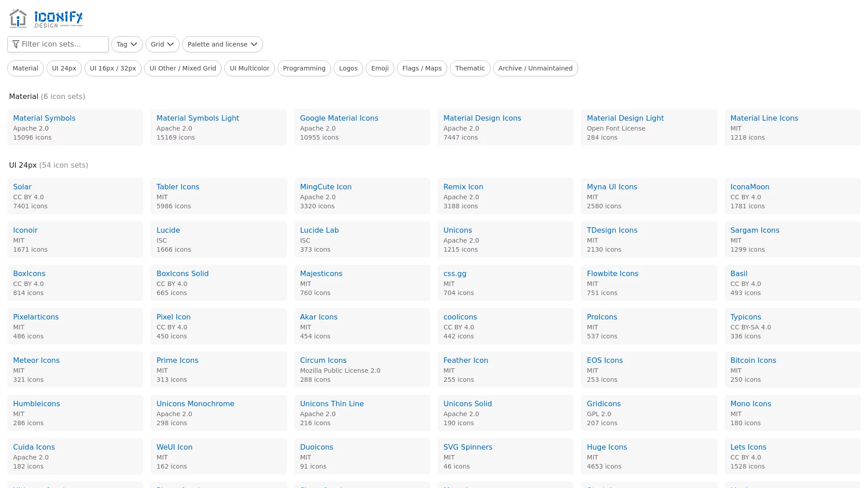Open SVG Spinners icon set

point(467,447)
